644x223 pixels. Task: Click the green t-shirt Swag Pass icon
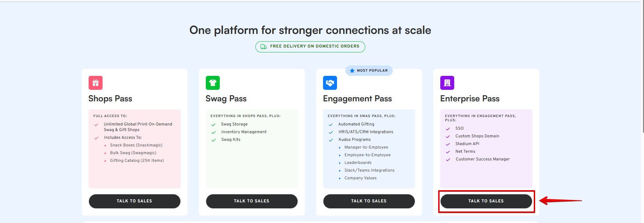pyautogui.click(x=213, y=83)
